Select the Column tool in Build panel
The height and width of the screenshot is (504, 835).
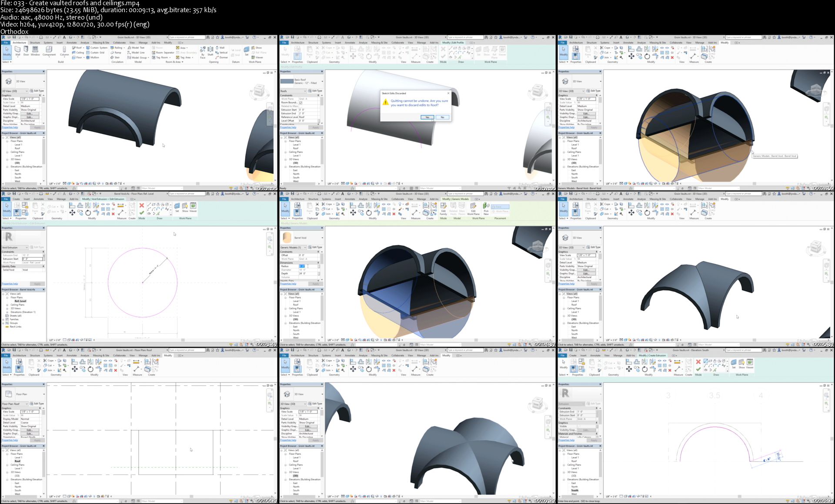pyautogui.click(x=64, y=51)
